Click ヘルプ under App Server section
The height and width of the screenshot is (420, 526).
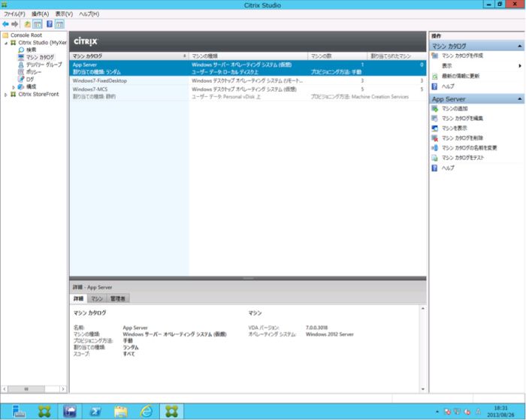click(448, 168)
